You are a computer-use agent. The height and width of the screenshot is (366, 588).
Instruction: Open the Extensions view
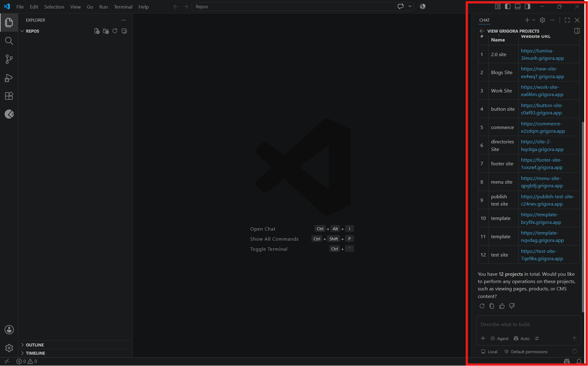click(9, 96)
